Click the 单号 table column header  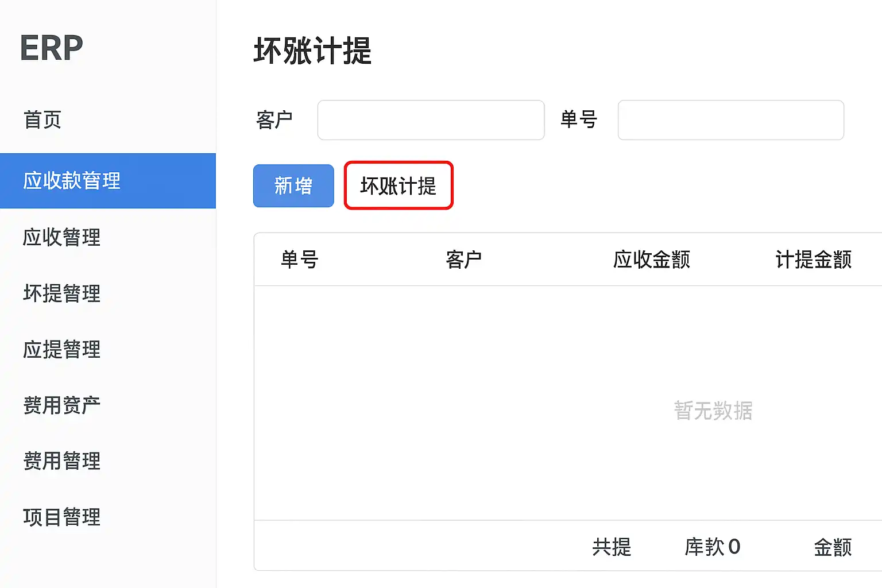coord(299,260)
